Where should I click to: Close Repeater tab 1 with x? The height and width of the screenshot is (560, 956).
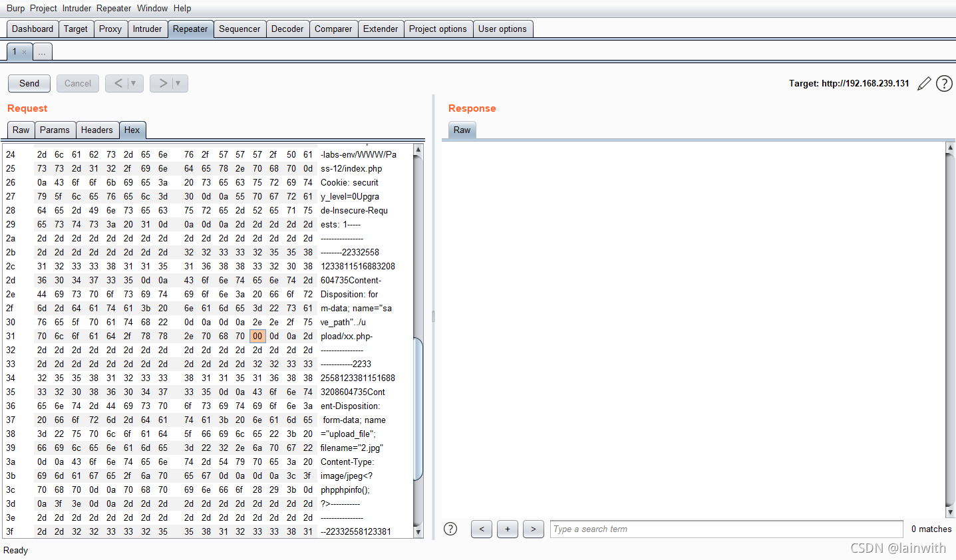coord(25,52)
